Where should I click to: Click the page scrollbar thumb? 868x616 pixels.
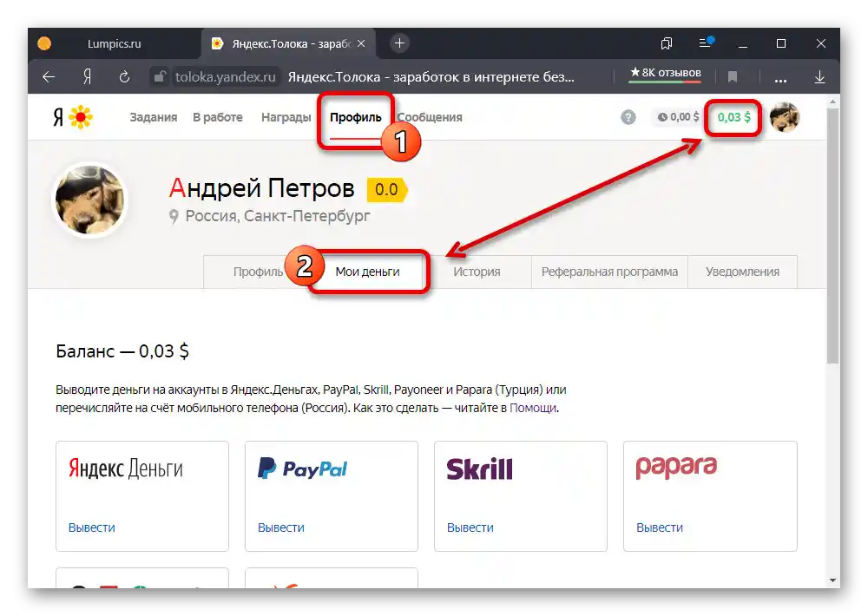832,235
